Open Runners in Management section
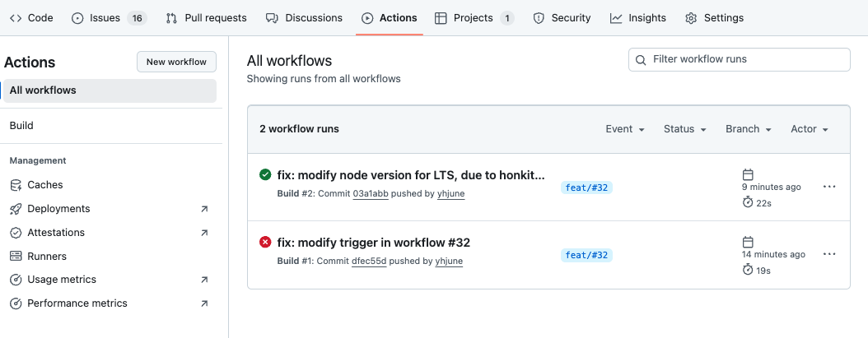Image resolution: width=868 pixels, height=338 pixels. (x=47, y=256)
